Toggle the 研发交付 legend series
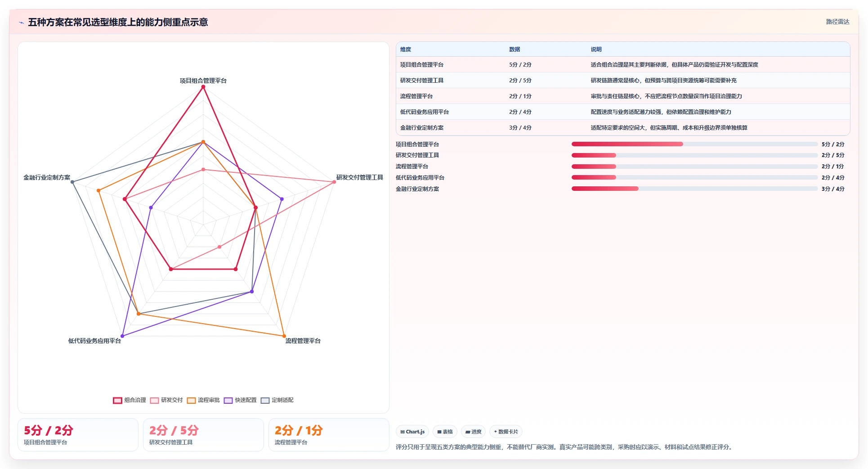Image resolution: width=868 pixels, height=469 pixels. pos(166,400)
